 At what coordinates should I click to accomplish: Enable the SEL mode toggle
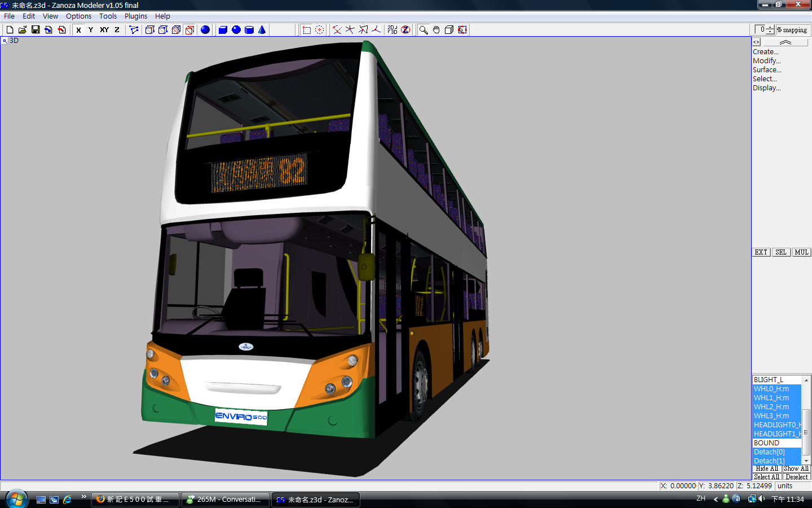(x=780, y=252)
